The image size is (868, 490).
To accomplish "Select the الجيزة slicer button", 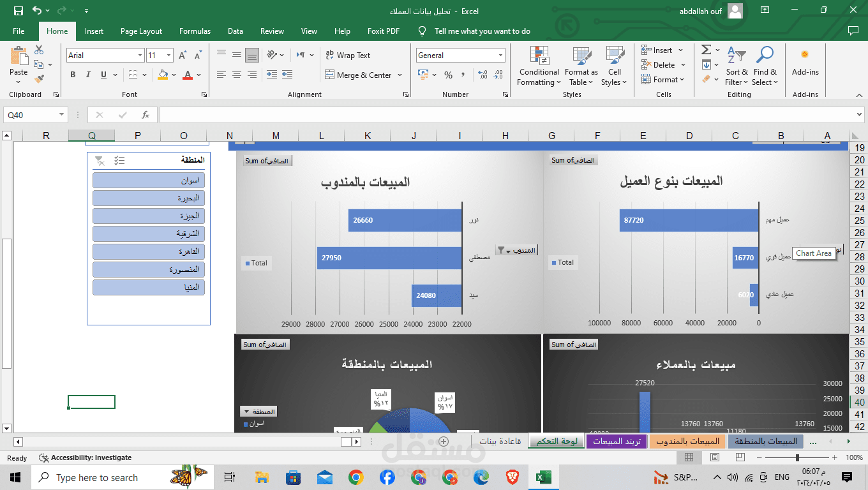I will click(x=148, y=216).
